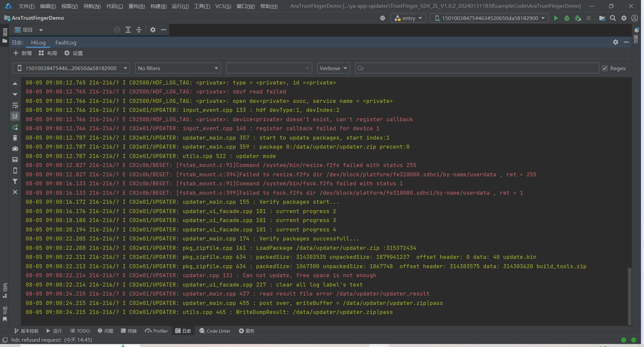Open log device dropdown 15010038475446...

(x=72, y=68)
